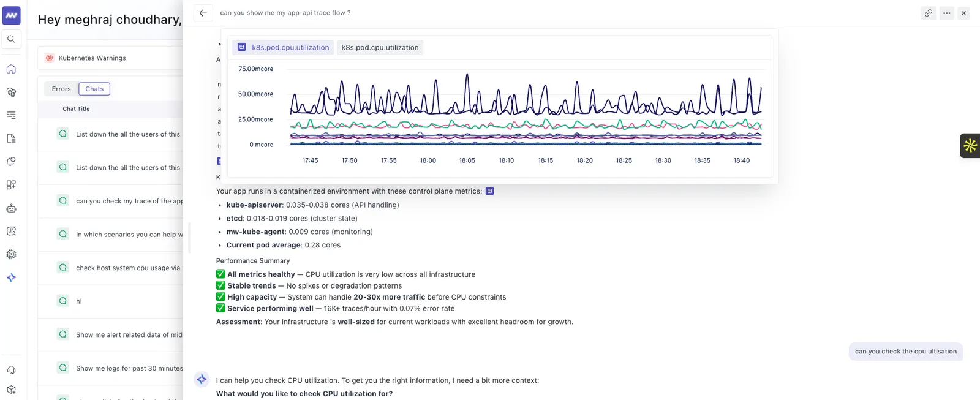Click the 'etcd' metric line

point(292,219)
